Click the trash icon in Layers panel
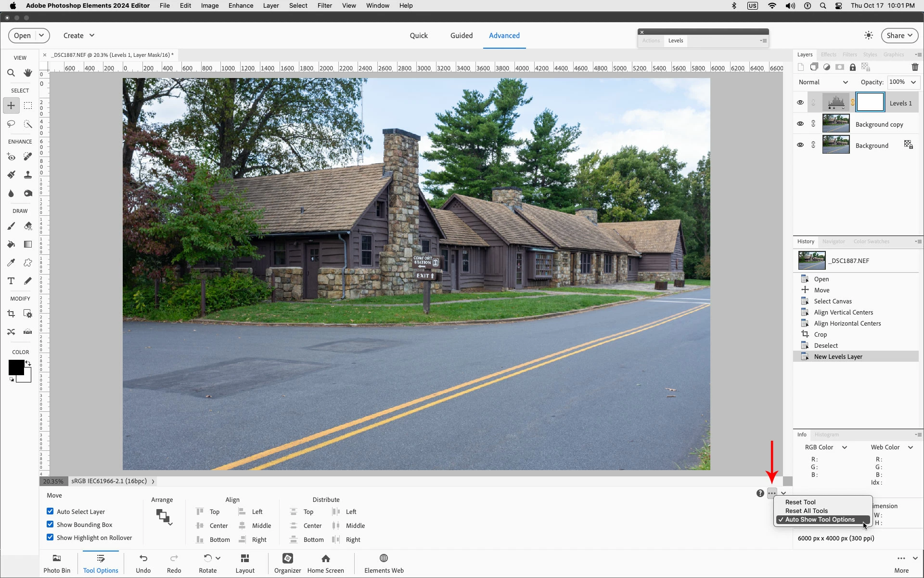Screen dimensions: 924x578 (x=915, y=67)
